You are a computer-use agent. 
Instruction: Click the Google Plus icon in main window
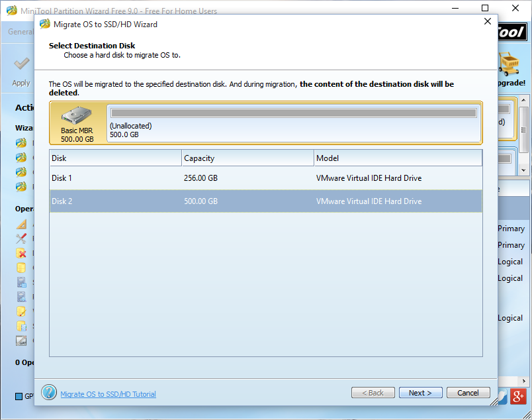tap(518, 396)
